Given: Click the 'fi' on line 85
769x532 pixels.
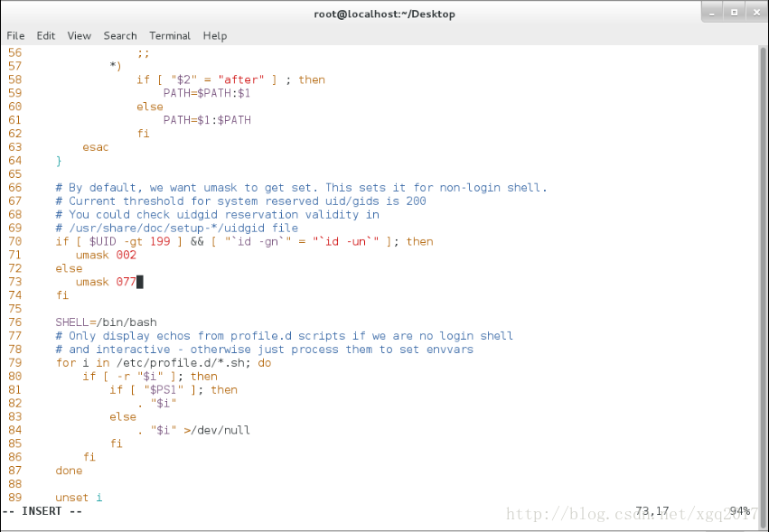Looking at the screenshot, I should [x=117, y=443].
